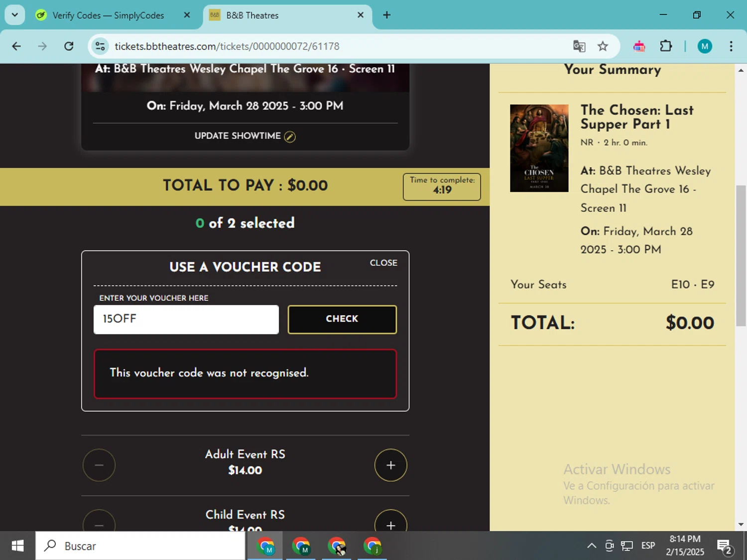The height and width of the screenshot is (560, 747).
Task: Click the scrollbar up arrow
Action: pyautogui.click(x=741, y=70)
